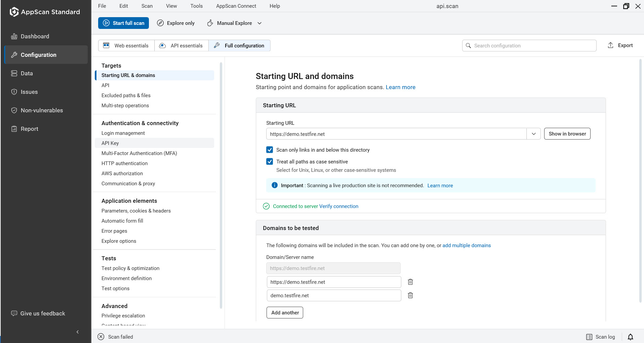Screen dimensions: 644x343
Task: Expand the Manual Explore dropdown
Action: pyautogui.click(x=259, y=23)
